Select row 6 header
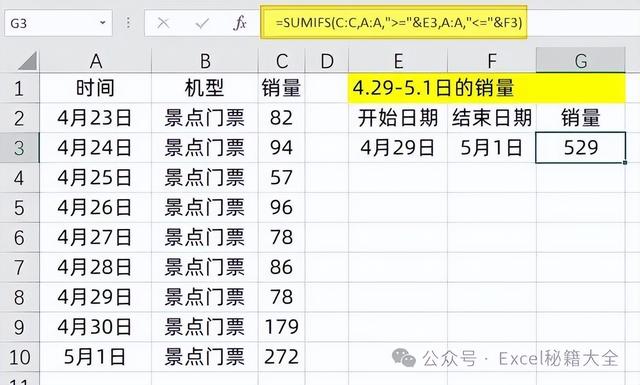640x385 pixels. (x=20, y=237)
